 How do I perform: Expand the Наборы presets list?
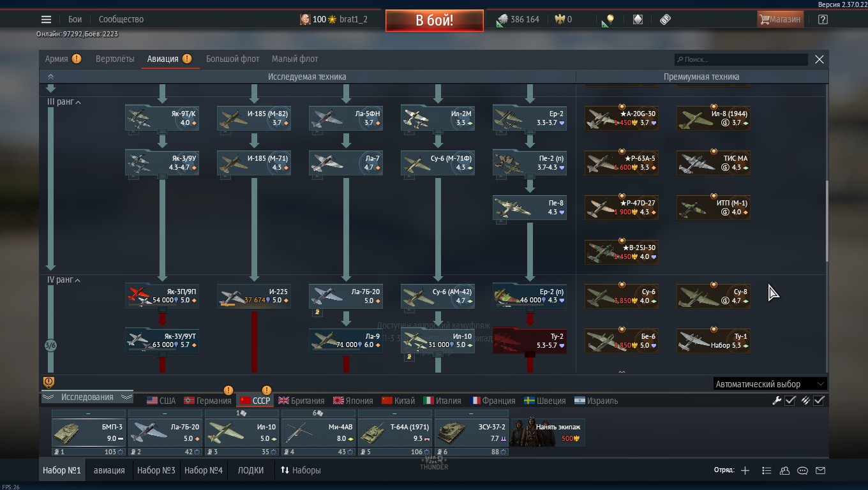tap(301, 470)
